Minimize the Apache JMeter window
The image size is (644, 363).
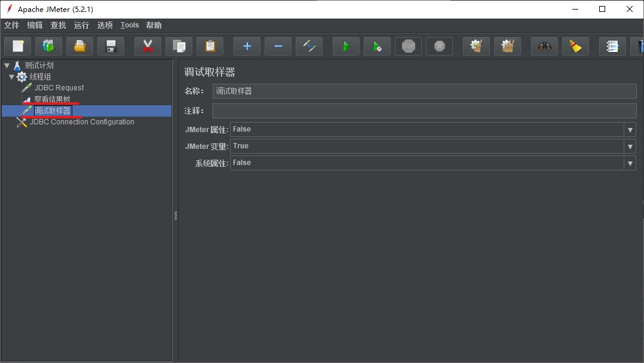575,9
